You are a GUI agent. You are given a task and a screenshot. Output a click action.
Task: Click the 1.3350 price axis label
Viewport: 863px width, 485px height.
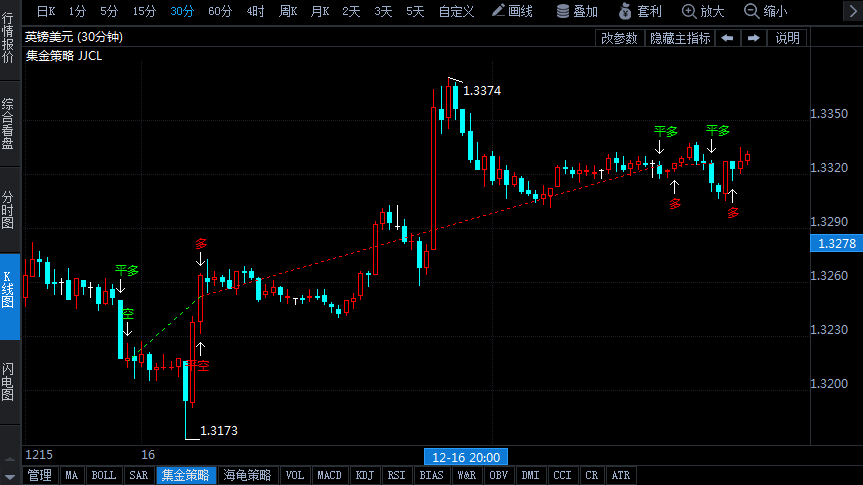(829, 114)
